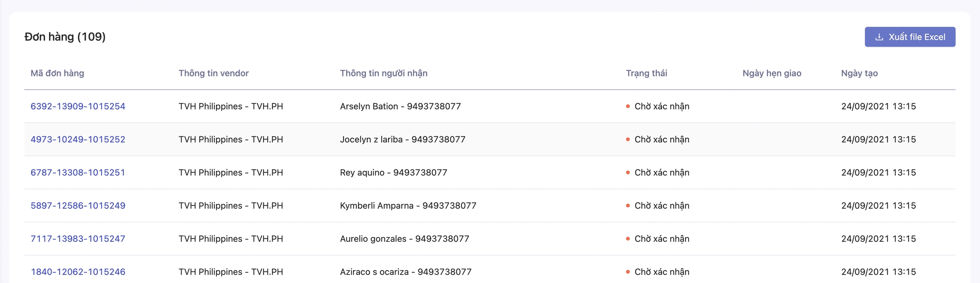The width and height of the screenshot is (980, 283).
Task: Select recipient Kymberli Amparna cell
Action: (408, 206)
